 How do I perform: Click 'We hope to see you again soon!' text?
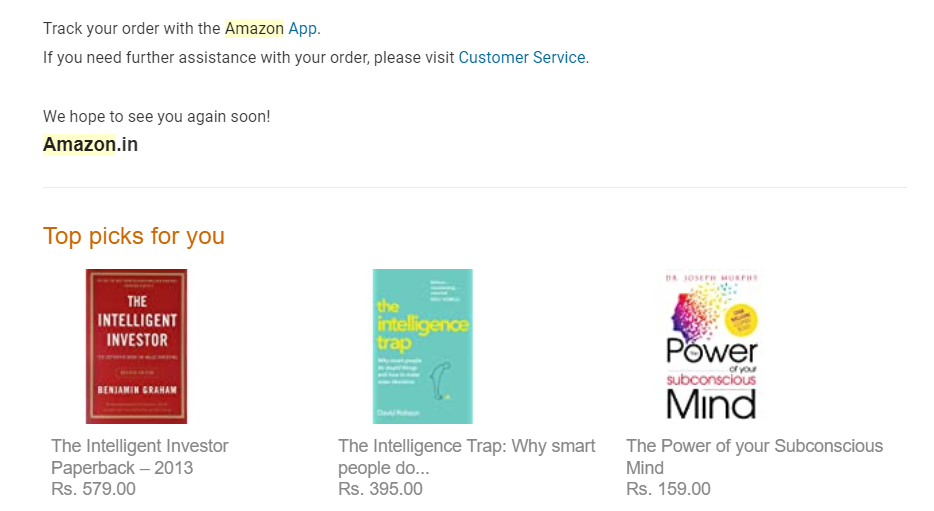tap(157, 116)
